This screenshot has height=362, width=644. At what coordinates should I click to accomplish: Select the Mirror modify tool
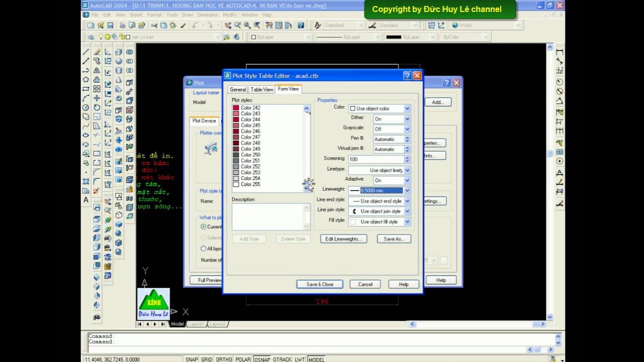(x=97, y=70)
